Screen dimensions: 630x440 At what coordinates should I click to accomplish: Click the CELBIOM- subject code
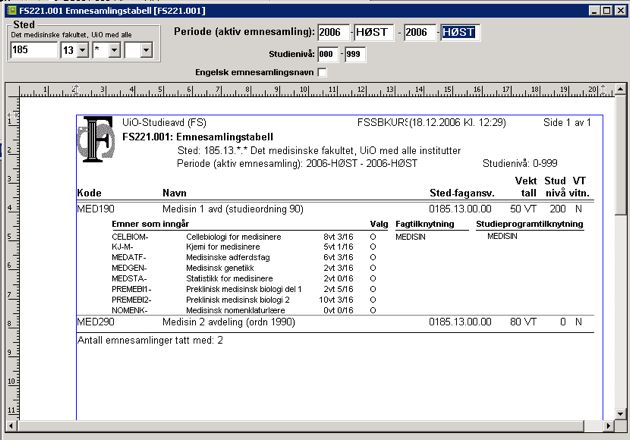[x=130, y=237]
